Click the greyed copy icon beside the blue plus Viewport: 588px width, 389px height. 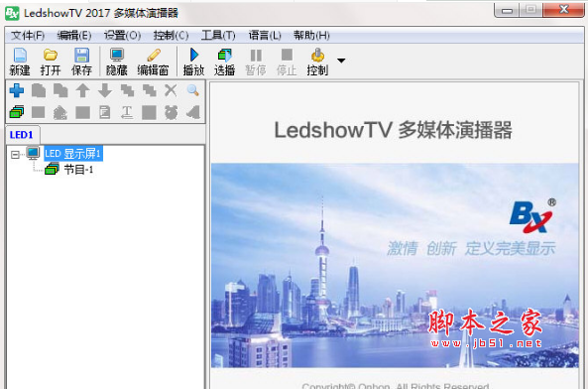[39, 90]
